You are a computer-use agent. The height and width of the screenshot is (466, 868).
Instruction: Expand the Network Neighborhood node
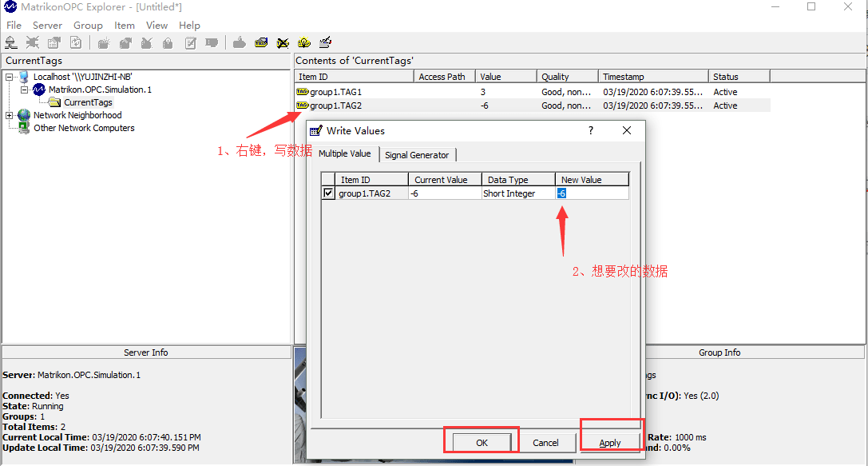(10, 115)
